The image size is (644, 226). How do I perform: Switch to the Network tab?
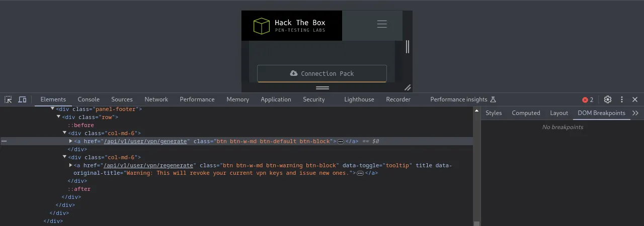156,99
